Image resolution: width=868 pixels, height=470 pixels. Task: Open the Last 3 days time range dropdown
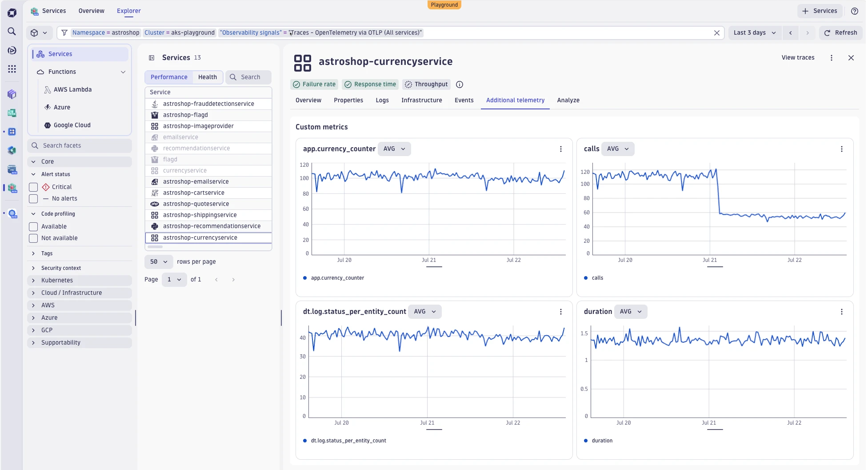[754, 32]
